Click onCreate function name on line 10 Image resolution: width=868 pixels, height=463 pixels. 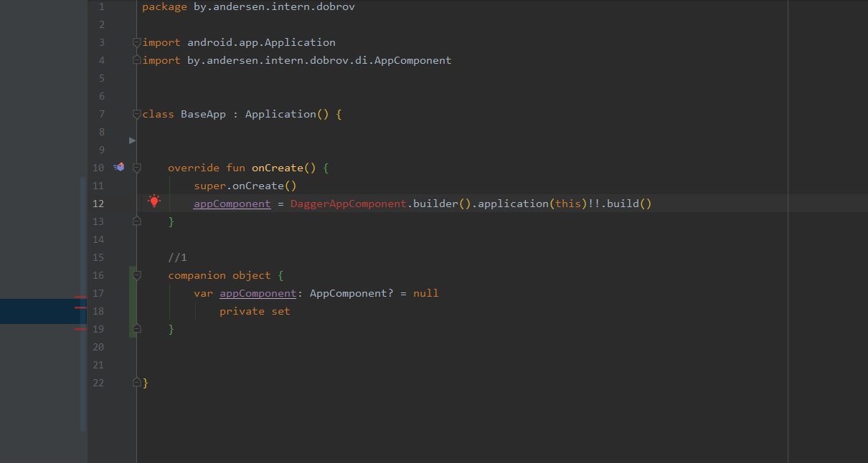tap(277, 168)
